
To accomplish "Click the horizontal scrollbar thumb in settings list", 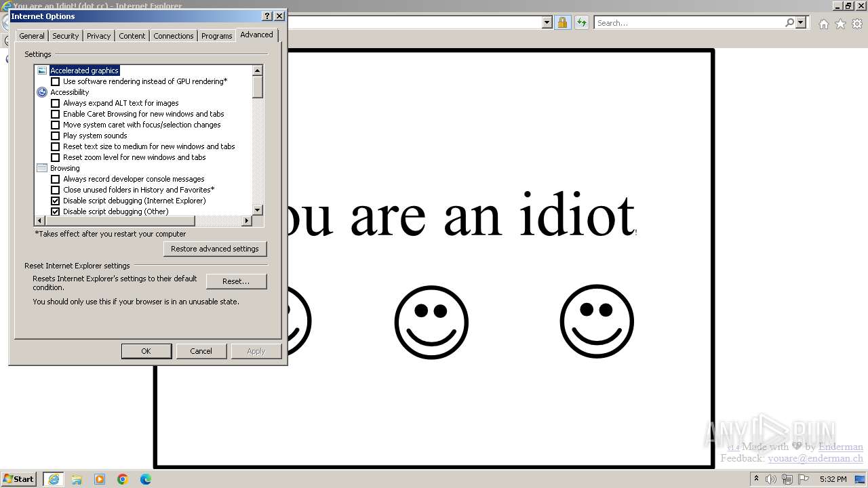I will click(x=120, y=221).
